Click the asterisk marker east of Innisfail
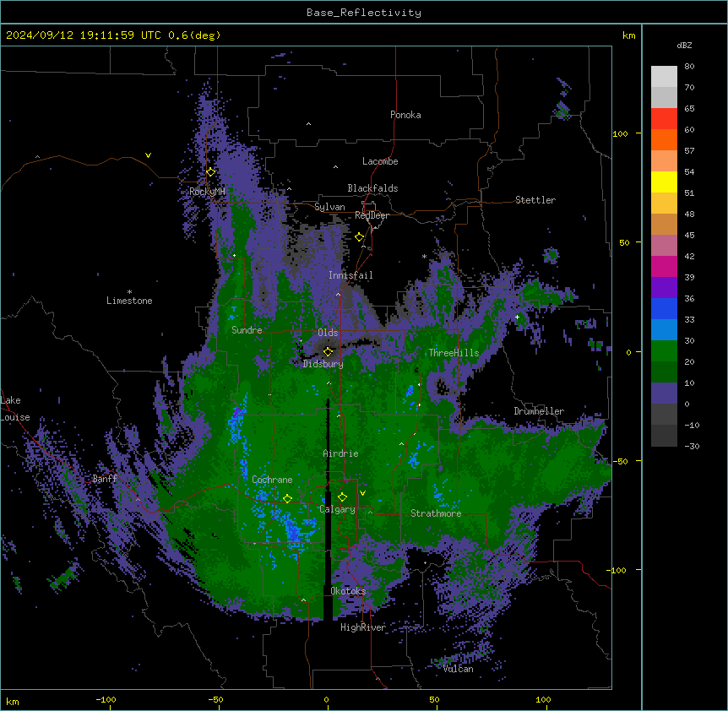Viewport: 728px width, 711px height. [424, 257]
